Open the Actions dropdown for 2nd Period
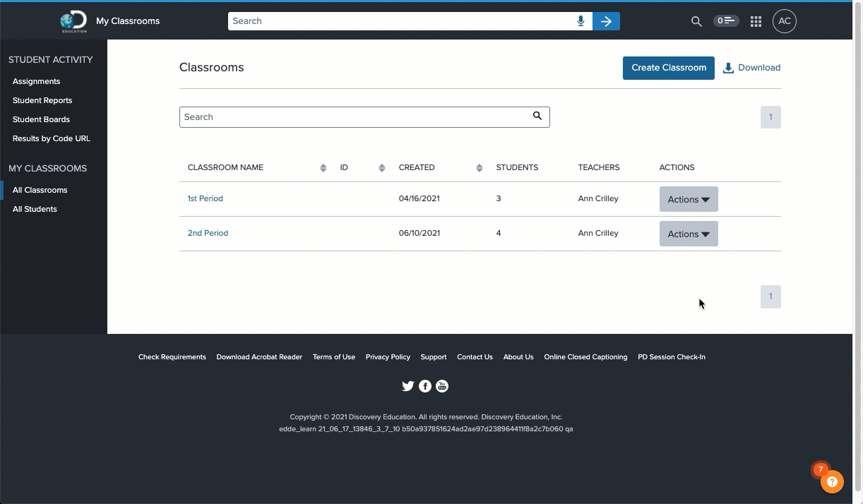The image size is (863, 504). pos(688,233)
